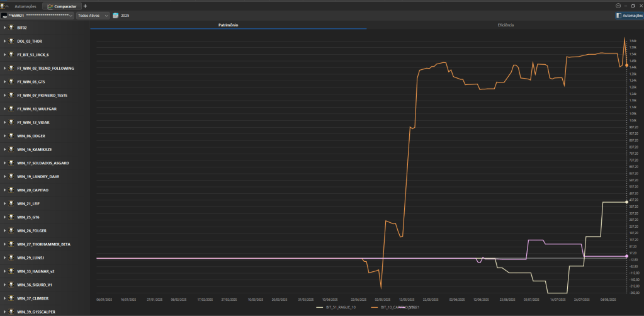The width and height of the screenshot is (644, 316).
Task: Click the robot icon next to DOL_03_THOR
Action: tap(11, 41)
